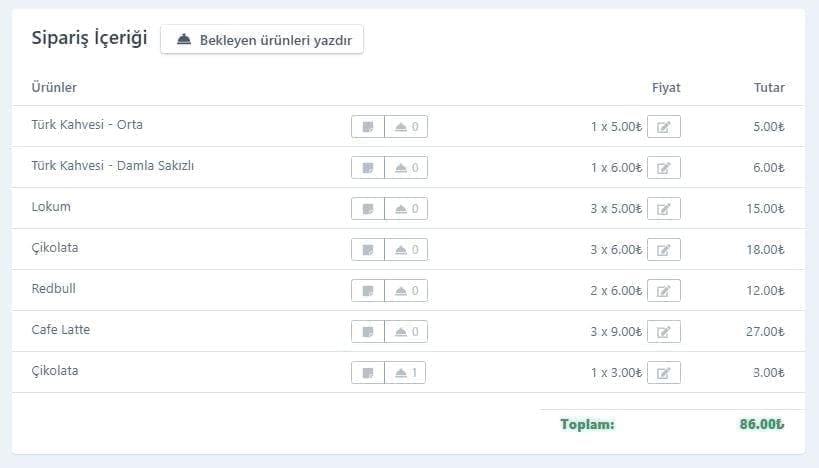Click bell counter showing 1 for Çikolata
Screen dimensions: 819x468
click(405, 372)
